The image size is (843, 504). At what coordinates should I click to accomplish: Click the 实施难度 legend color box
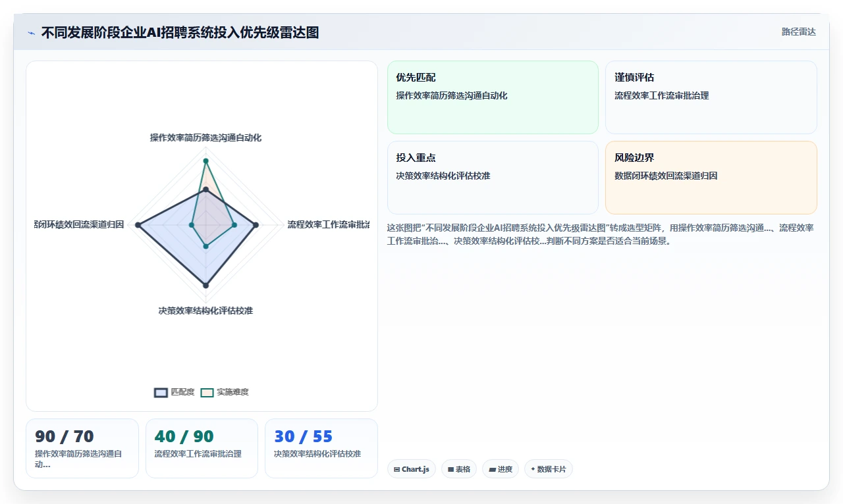(x=207, y=392)
